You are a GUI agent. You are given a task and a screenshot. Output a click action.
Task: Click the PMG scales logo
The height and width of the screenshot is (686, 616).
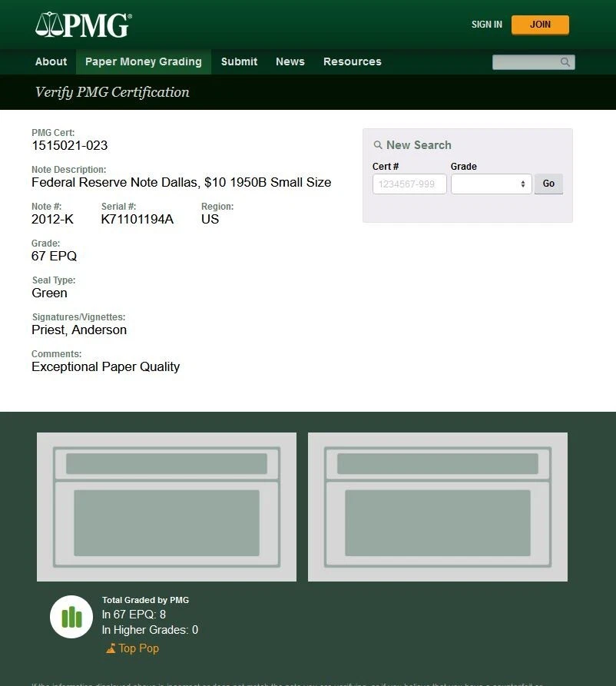coord(83,25)
